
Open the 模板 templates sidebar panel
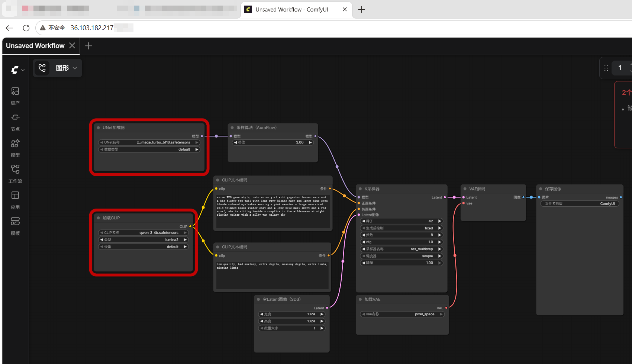(15, 226)
